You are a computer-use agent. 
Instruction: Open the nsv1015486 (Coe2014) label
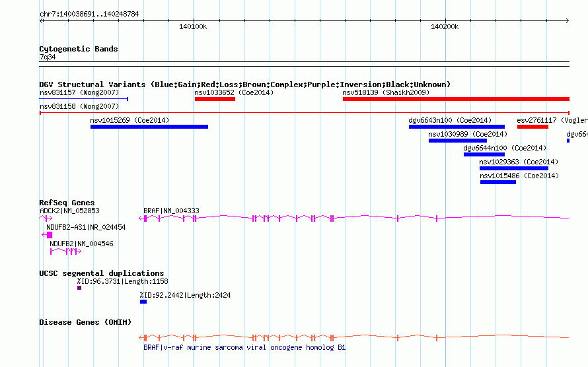(x=519, y=176)
